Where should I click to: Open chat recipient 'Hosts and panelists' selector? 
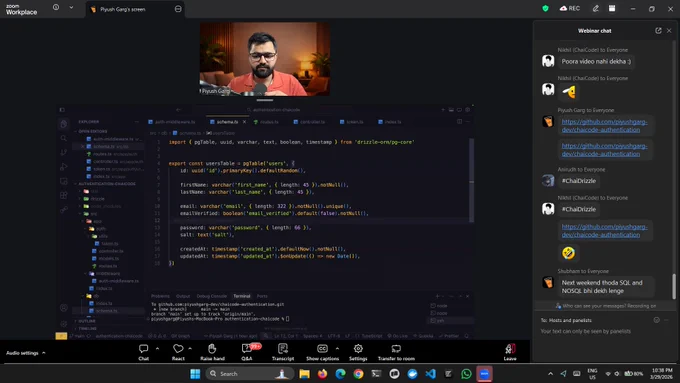tap(570, 320)
